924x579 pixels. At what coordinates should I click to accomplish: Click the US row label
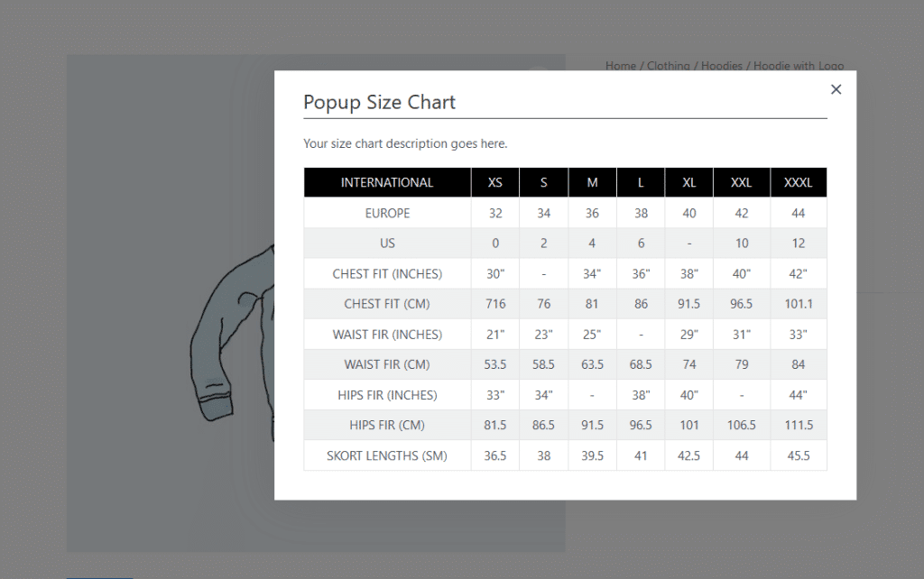tap(387, 244)
